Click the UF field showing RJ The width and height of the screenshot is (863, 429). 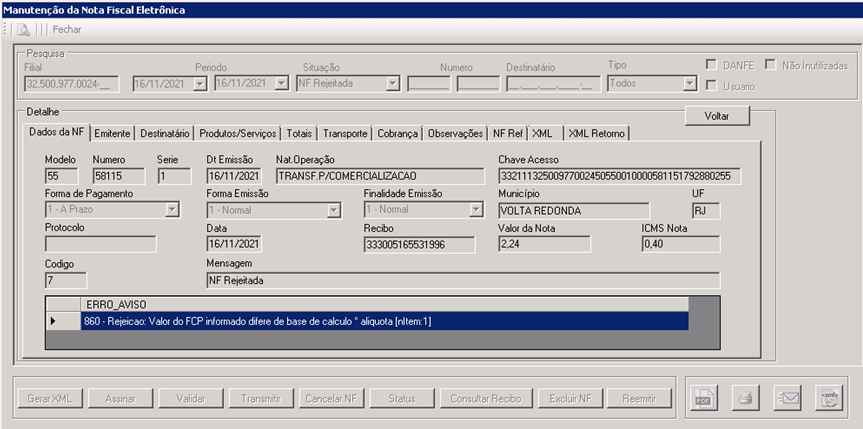pos(706,211)
